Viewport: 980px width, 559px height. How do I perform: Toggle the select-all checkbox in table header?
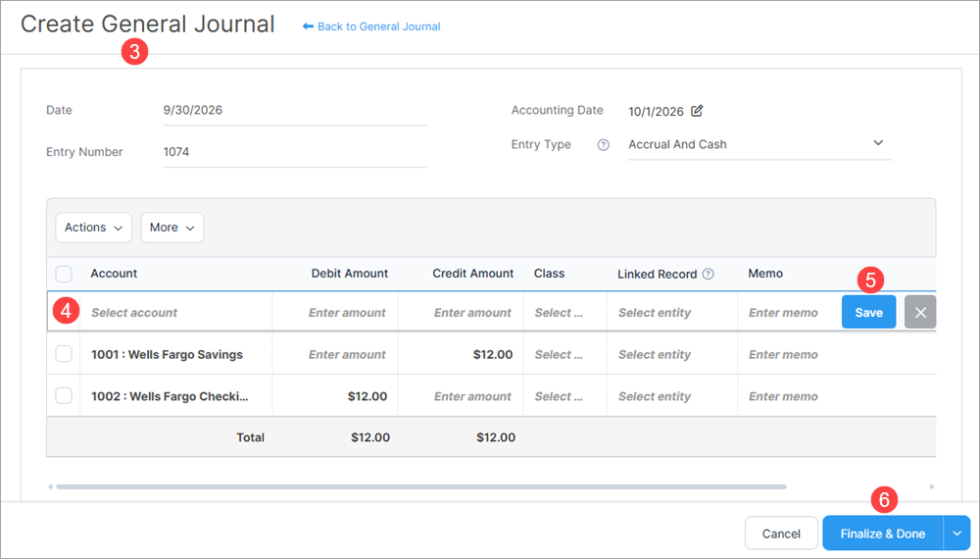pos(64,274)
